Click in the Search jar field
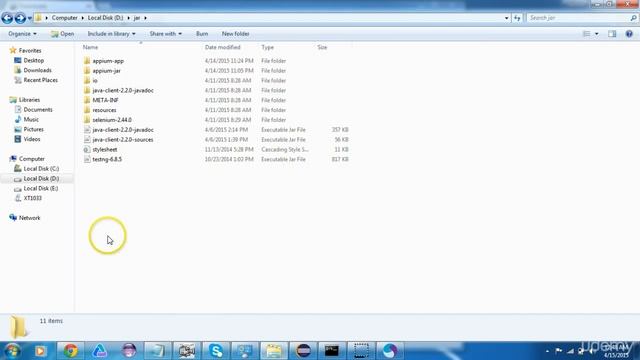The width and height of the screenshot is (640, 360). tap(579, 18)
